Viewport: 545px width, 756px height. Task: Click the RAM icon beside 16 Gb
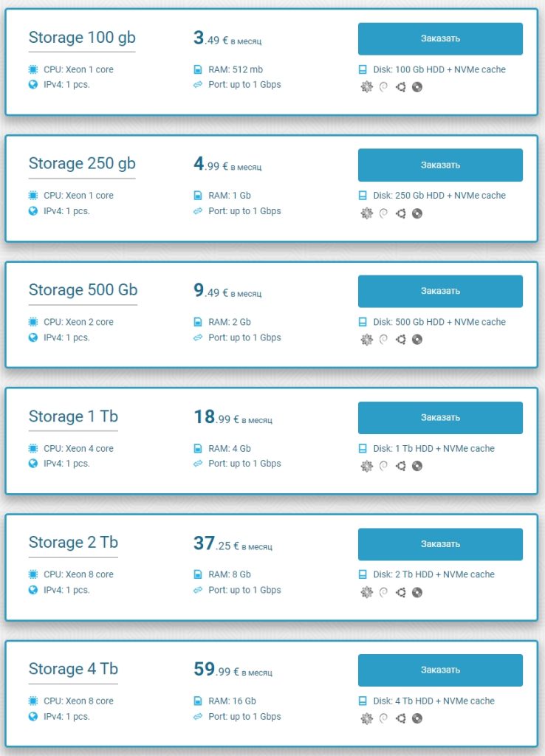click(x=198, y=701)
